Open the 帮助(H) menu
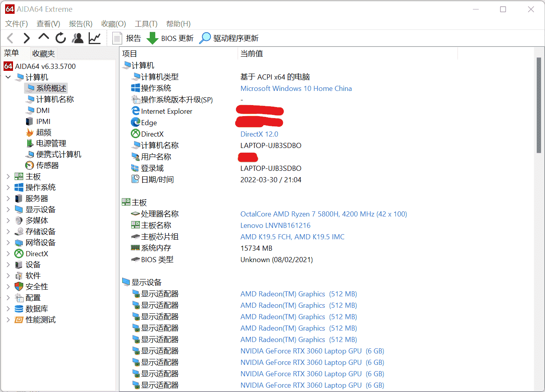Image resolution: width=545 pixels, height=392 pixels. tap(179, 24)
